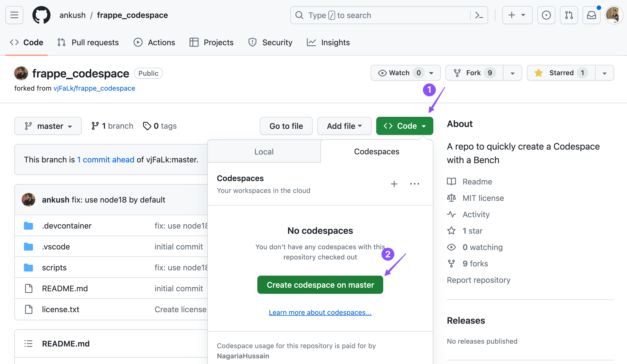Image resolution: width=627 pixels, height=364 pixels.
Task: Expand the Fork options dropdown arrow
Action: tap(513, 73)
